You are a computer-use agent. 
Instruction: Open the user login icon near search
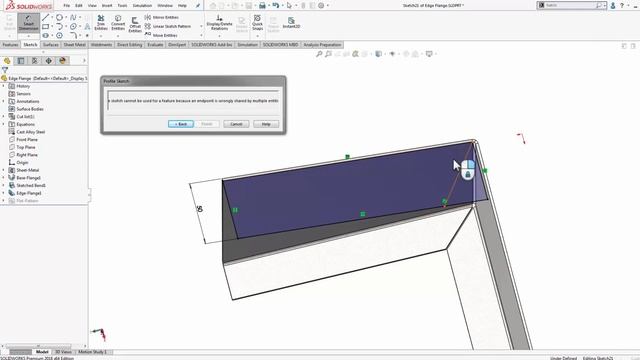pos(613,6)
